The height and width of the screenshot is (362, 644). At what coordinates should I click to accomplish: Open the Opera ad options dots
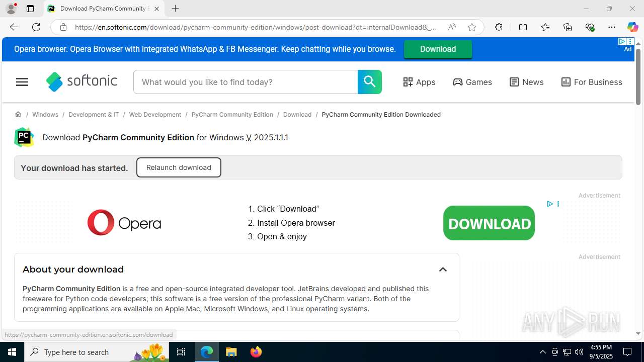[x=558, y=204]
